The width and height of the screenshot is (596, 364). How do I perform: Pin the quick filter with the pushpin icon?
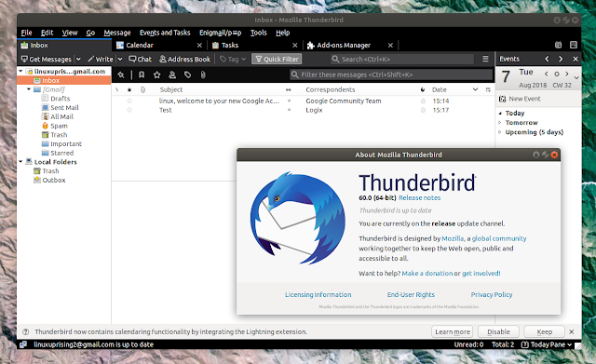[x=121, y=74]
